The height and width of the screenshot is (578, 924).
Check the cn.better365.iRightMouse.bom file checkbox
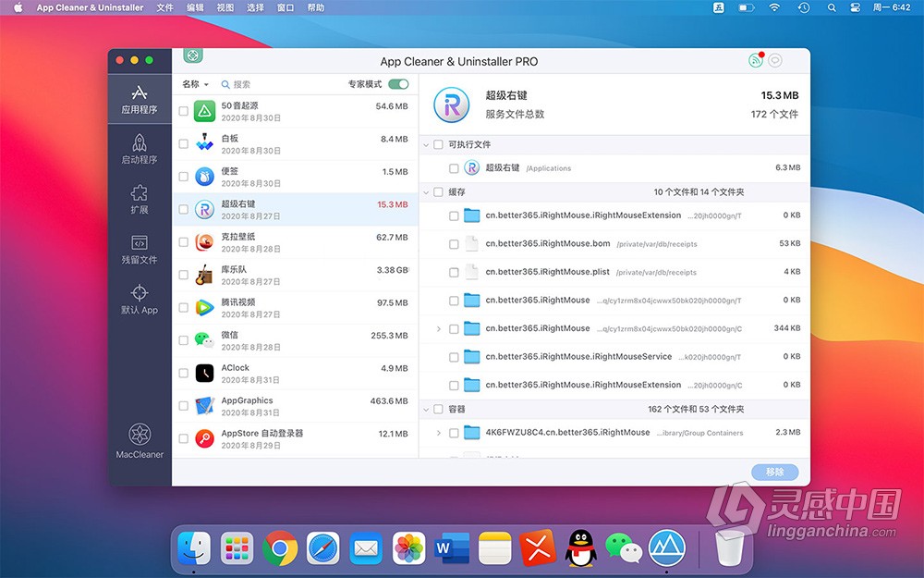(x=454, y=243)
